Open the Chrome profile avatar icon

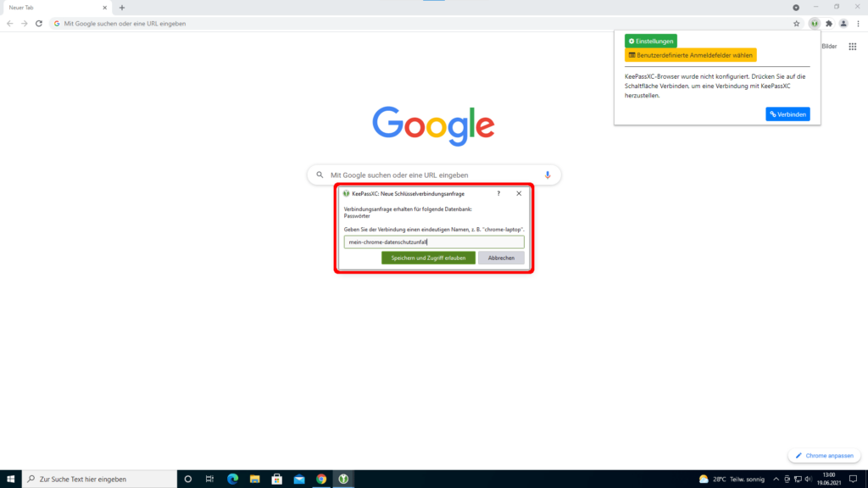pyautogui.click(x=843, y=24)
